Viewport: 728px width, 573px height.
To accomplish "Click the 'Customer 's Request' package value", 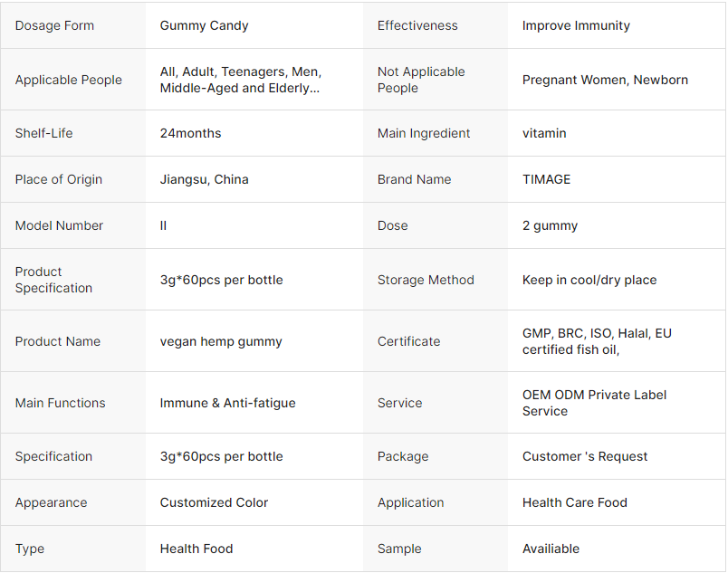I will click(x=585, y=456).
